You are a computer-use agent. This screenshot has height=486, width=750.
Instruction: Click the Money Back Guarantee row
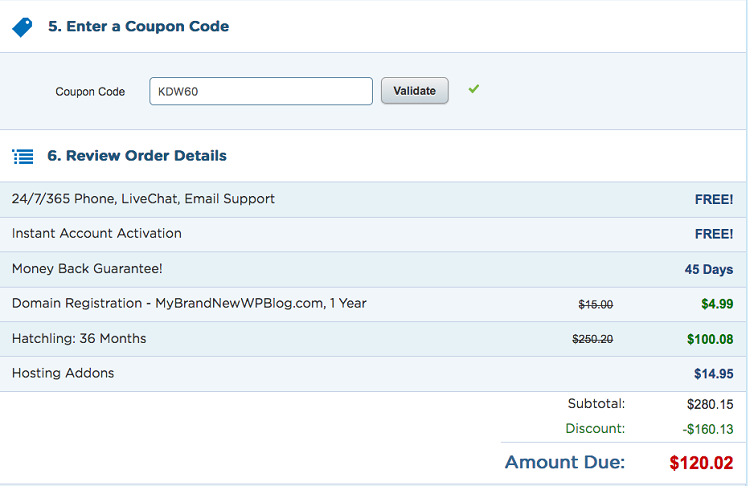click(373, 269)
